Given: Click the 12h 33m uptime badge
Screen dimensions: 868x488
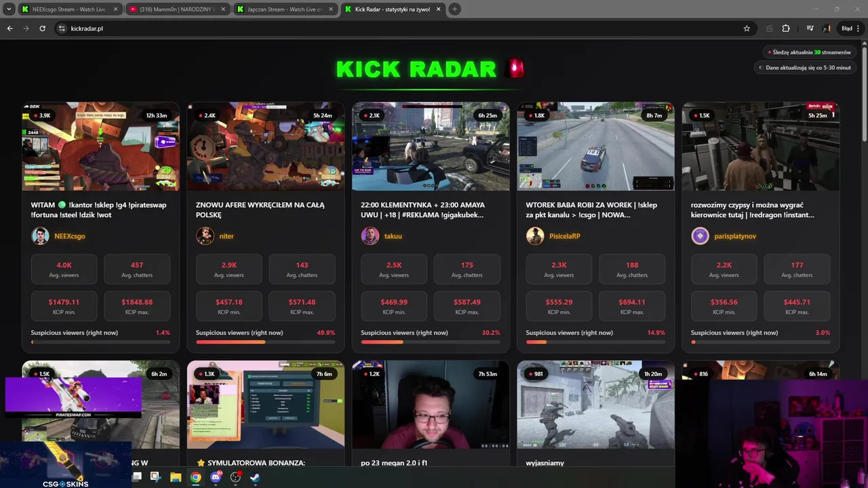Looking at the screenshot, I should point(156,115).
